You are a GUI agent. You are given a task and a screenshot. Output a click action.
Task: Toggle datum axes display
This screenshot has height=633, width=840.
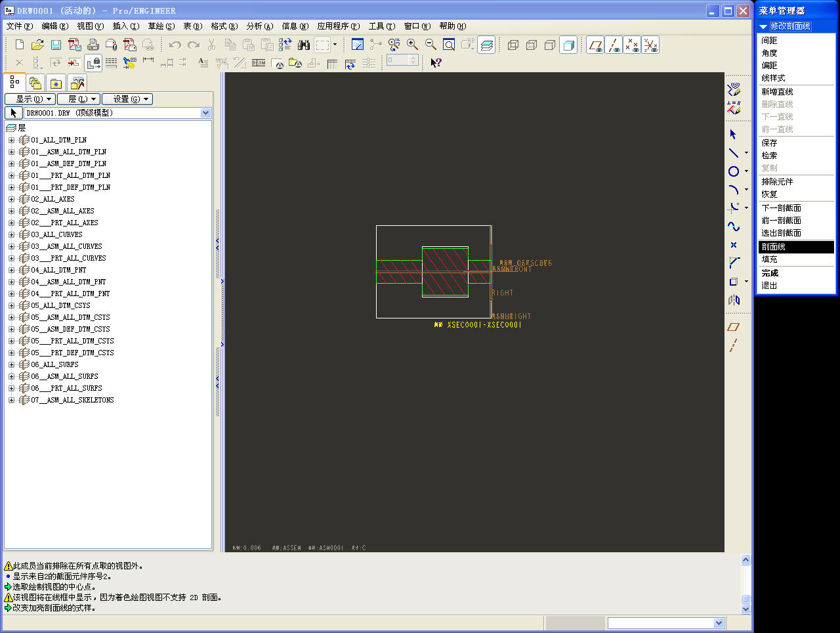point(614,45)
